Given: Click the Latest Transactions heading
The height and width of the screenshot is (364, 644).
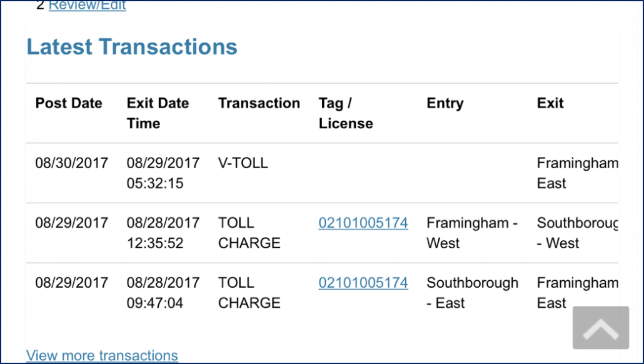Looking at the screenshot, I should pyautogui.click(x=132, y=47).
